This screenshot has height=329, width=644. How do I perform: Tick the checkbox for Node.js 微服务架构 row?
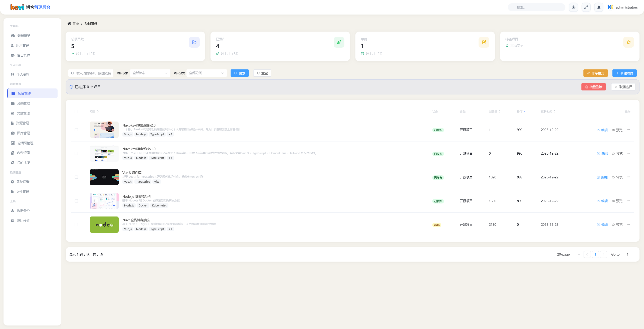click(76, 201)
